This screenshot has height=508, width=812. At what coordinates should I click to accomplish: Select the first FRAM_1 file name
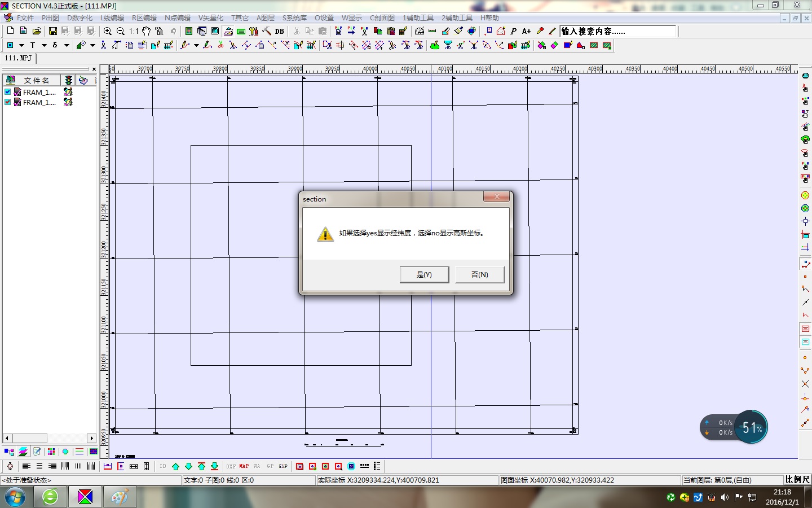[39, 92]
